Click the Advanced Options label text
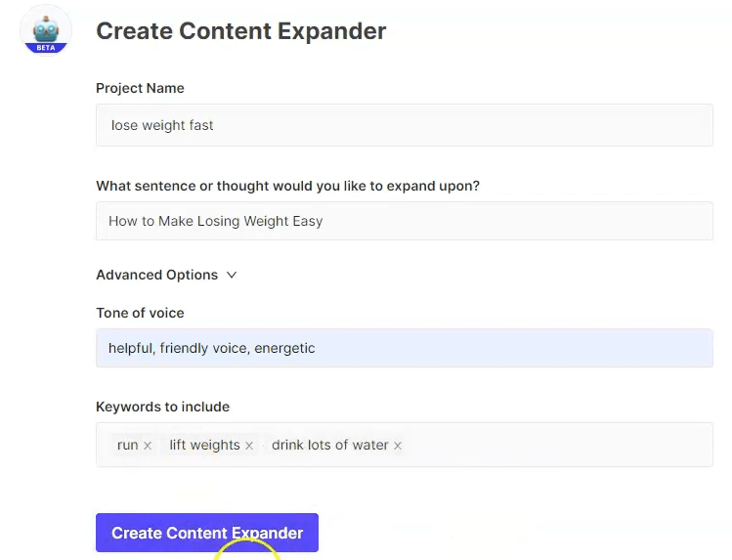 156,275
